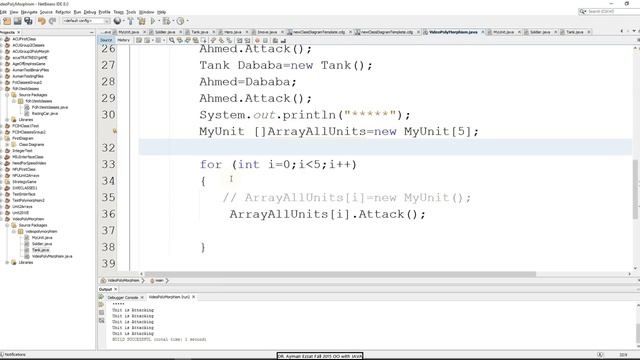This screenshot has width=640, height=360.
Task: Expand Class Diagrams node in Projects tree
Action: click(7, 144)
